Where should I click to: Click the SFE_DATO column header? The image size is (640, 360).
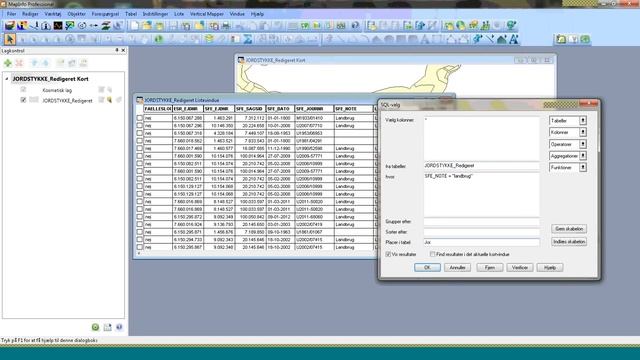(x=280, y=109)
